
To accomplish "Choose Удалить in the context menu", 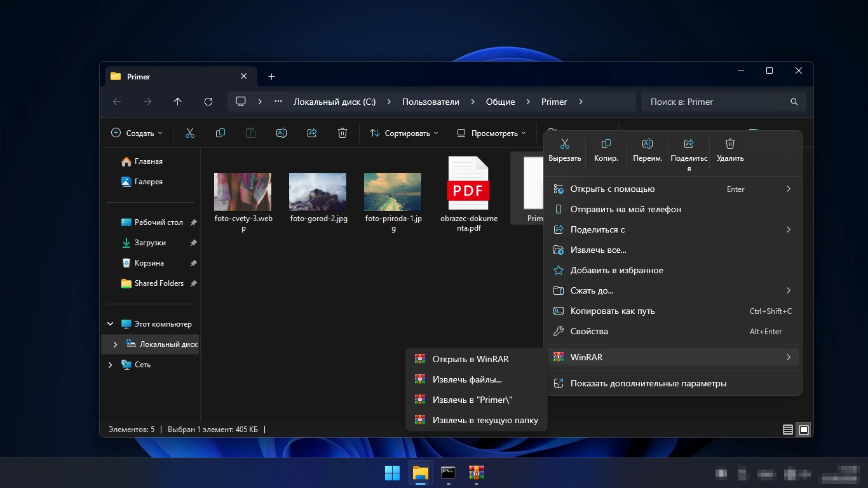I will [x=730, y=151].
